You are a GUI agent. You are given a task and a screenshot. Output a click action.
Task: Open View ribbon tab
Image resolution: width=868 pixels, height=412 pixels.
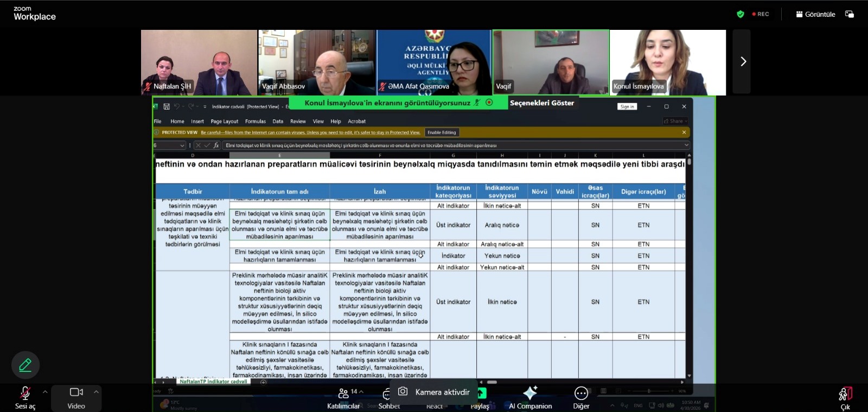click(x=318, y=122)
